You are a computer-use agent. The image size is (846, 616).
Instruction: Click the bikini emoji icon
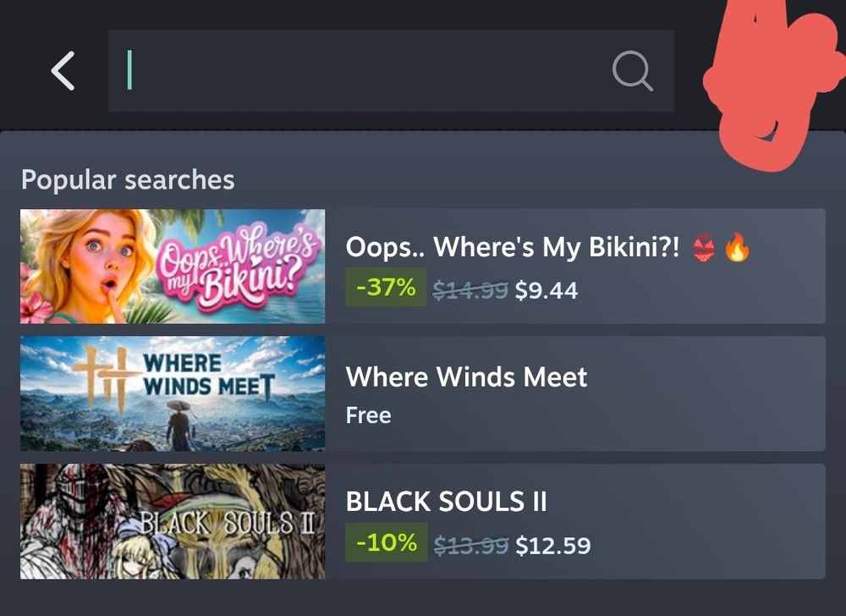[x=704, y=248]
